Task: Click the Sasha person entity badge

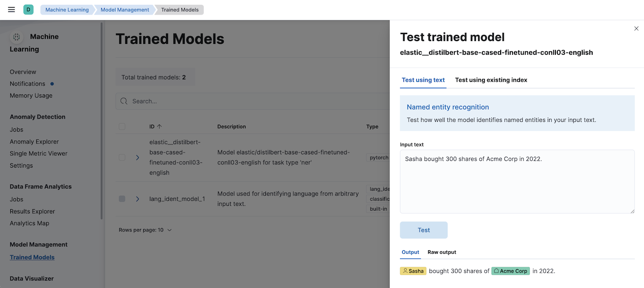Action: pyautogui.click(x=413, y=271)
